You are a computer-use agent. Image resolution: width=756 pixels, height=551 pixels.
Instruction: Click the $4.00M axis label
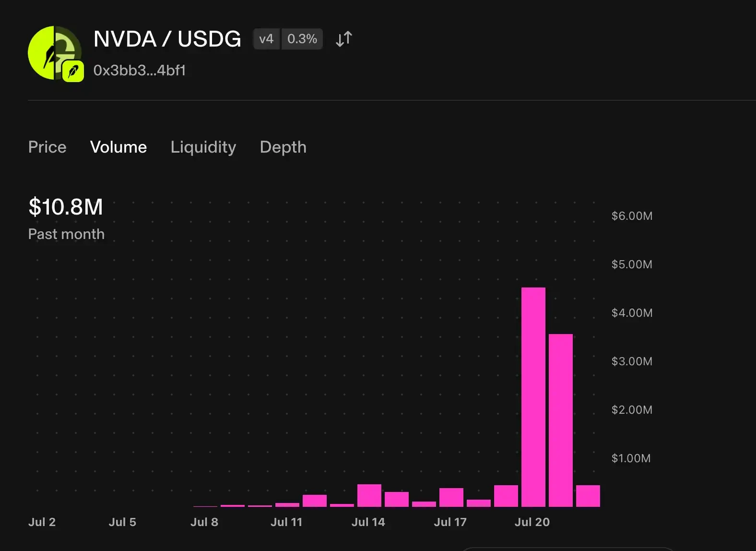click(632, 313)
